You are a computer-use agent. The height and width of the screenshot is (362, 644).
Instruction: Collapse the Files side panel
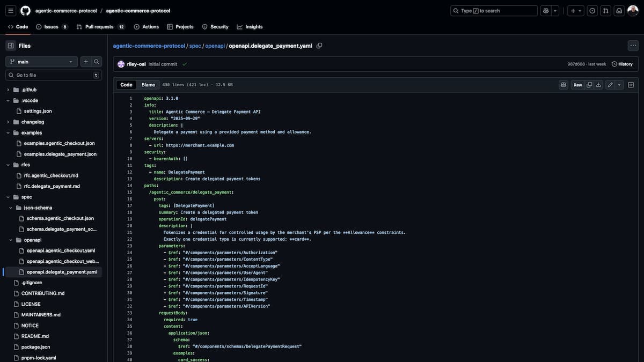(x=10, y=46)
